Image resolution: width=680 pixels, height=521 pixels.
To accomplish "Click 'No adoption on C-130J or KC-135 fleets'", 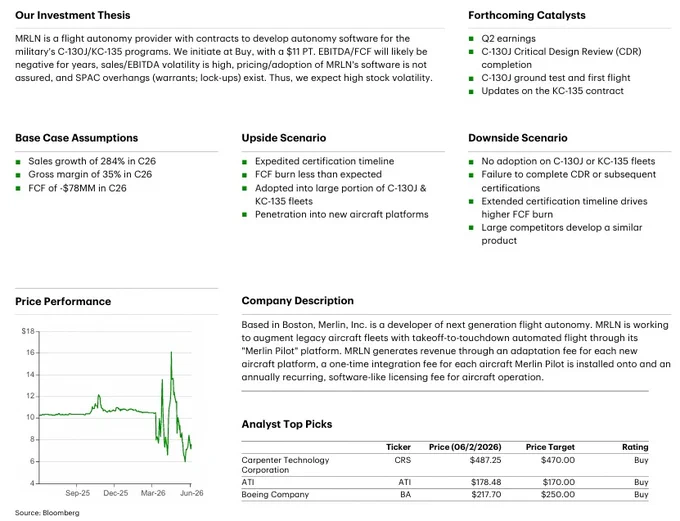I will pyautogui.click(x=568, y=161).
